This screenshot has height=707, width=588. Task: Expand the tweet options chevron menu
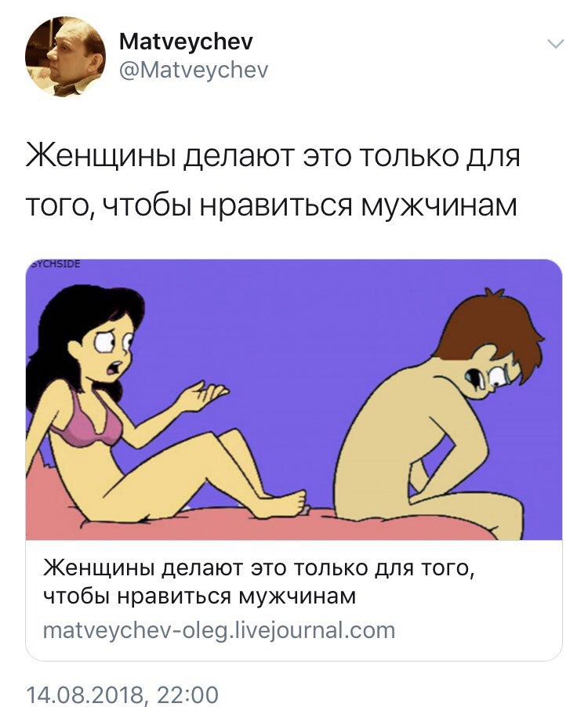pyautogui.click(x=556, y=44)
